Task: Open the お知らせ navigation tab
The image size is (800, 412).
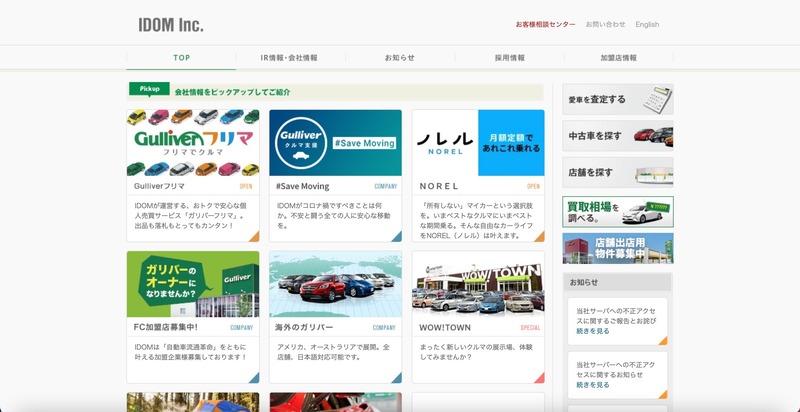Action: [399, 58]
